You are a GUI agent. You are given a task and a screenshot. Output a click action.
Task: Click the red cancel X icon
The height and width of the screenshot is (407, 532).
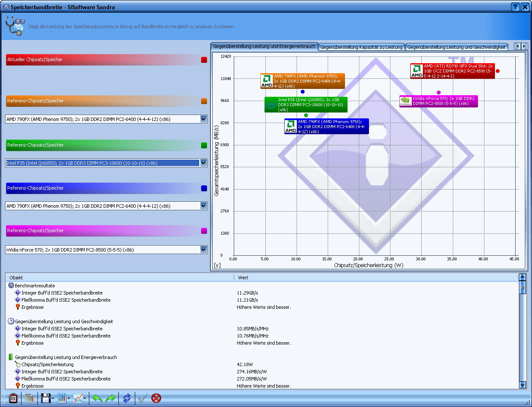point(156,398)
